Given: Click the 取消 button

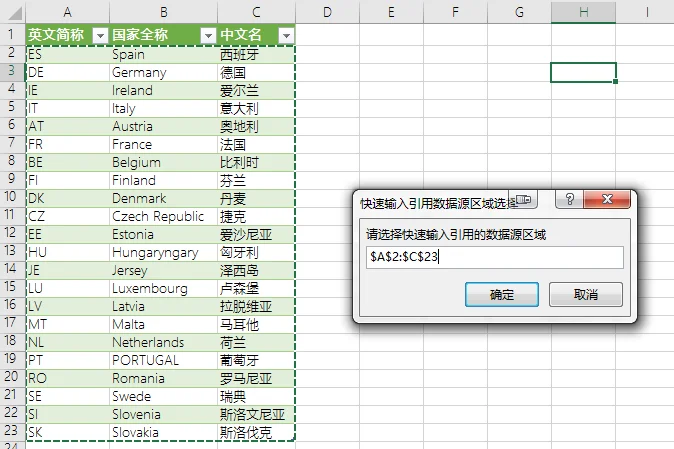Looking at the screenshot, I should [585, 295].
